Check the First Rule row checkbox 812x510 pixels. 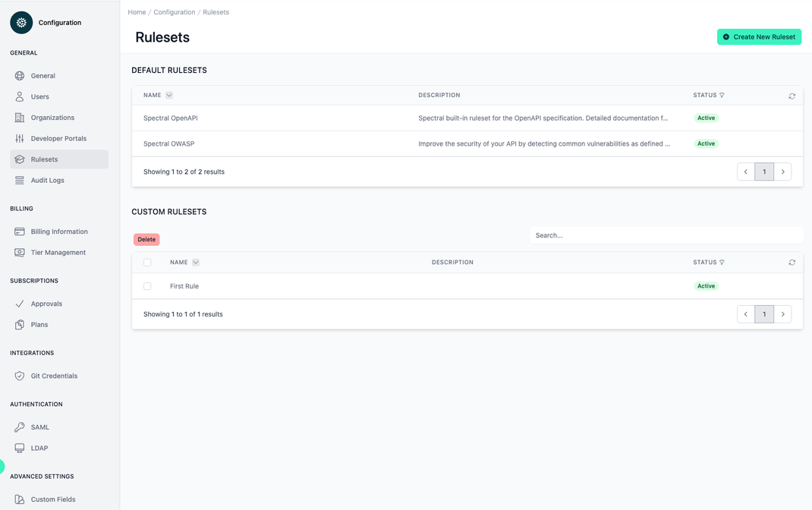point(146,286)
